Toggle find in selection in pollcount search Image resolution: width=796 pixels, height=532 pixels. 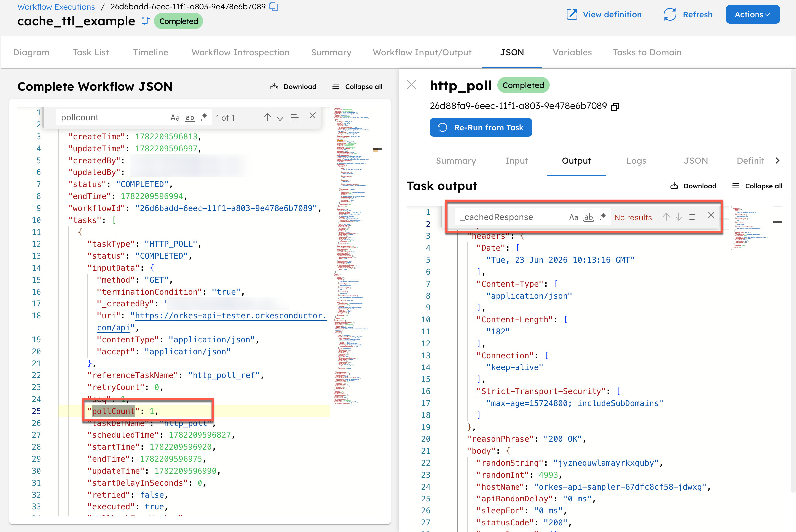point(294,117)
